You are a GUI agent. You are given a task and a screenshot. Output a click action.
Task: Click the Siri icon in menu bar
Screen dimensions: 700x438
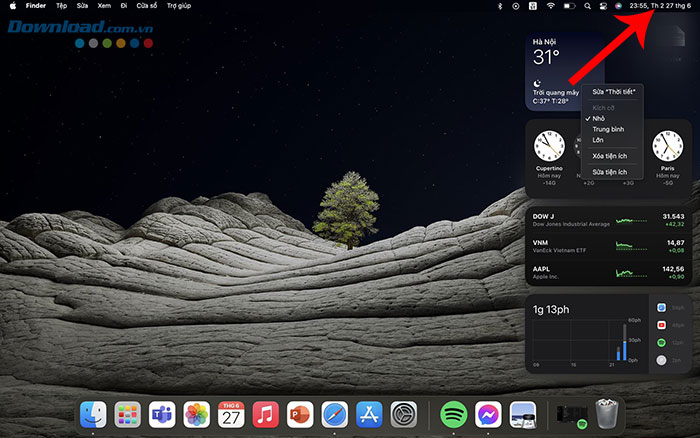click(618, 6)
